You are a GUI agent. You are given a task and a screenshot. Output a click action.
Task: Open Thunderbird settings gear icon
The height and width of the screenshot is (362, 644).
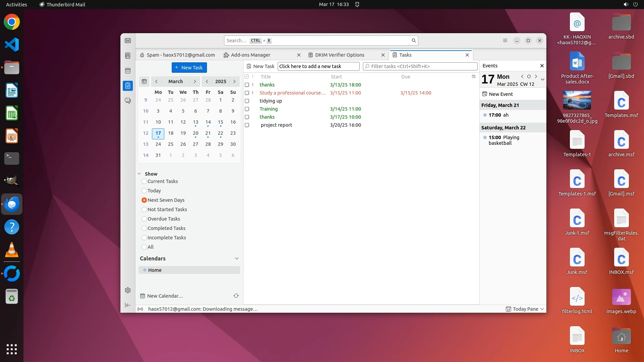pyautogui.click(x=128, y=290)
